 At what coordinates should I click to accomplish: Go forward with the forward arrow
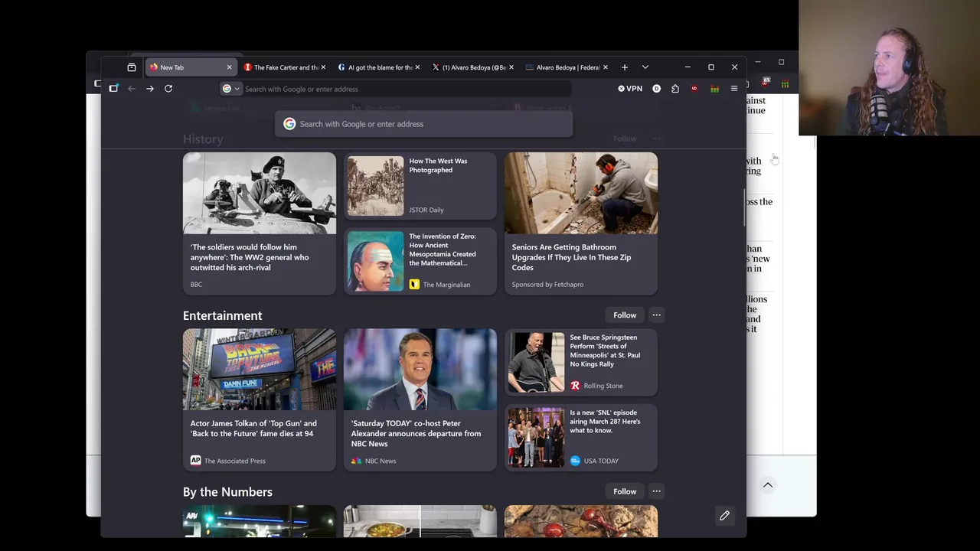(x=150, y=89)
